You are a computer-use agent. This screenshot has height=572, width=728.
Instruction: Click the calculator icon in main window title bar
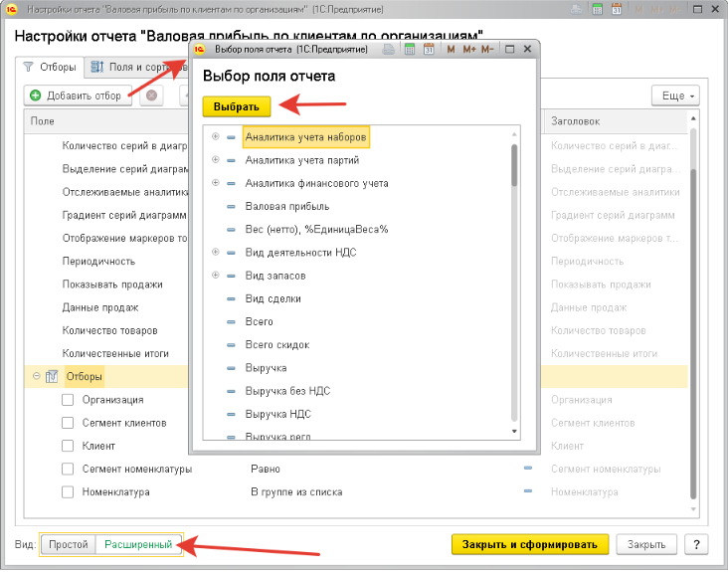(x=597, y=9)
